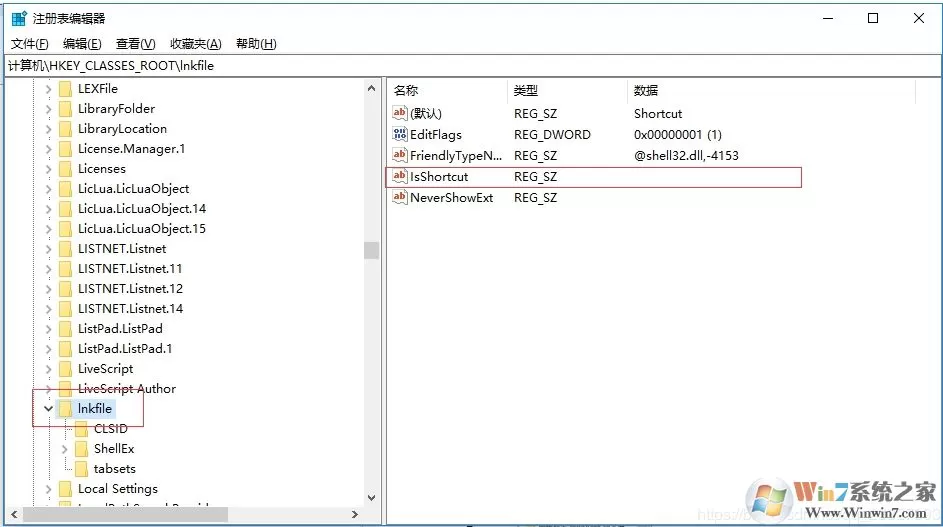The height and width of the screenshot is (527, 943).
Task: Click the (默认) string value icon
Action: click(x=399, y=113)
